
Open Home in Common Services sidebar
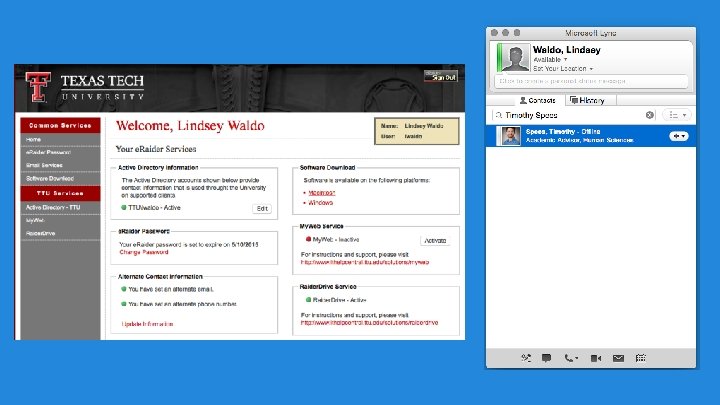pyautogui.click(x=34, y=139)
